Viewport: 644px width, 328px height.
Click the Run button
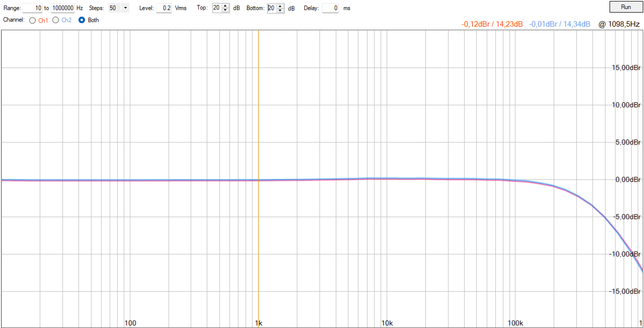click(626, 7)
